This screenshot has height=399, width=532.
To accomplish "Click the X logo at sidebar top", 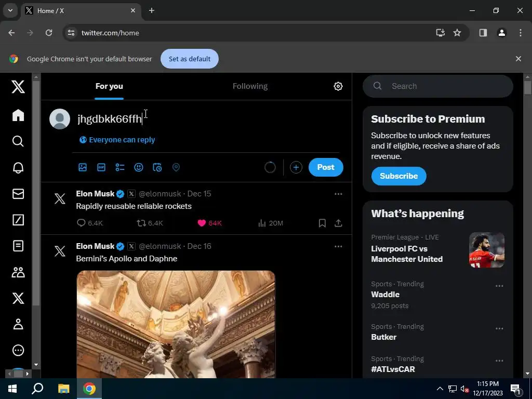I will [x=18, y=87].
